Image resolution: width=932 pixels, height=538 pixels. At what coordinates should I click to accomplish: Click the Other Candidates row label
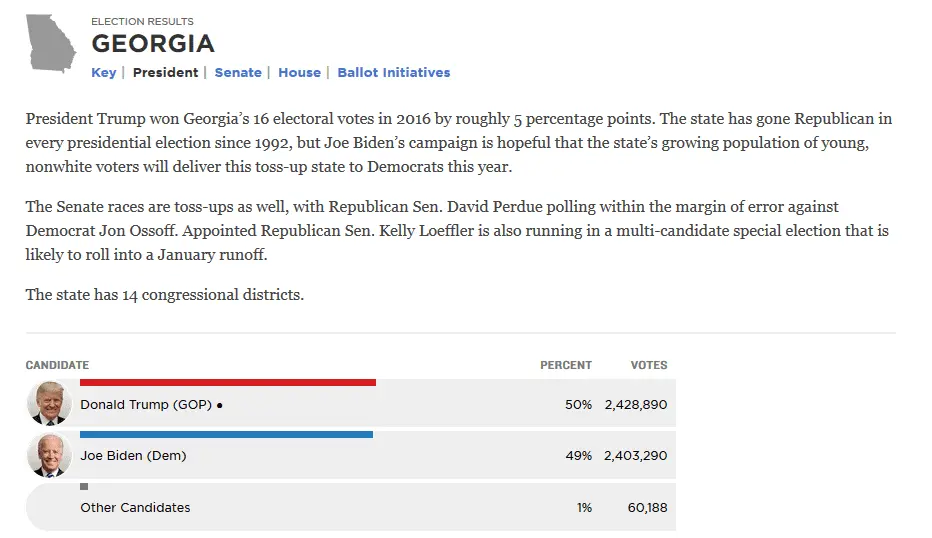(135, 508)
